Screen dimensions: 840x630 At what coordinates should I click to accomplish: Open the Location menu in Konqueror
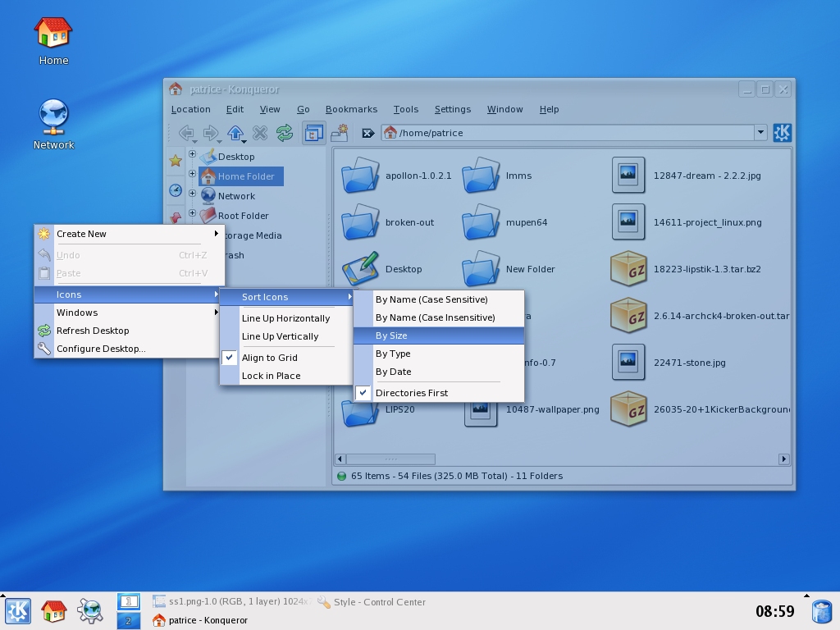coord(190,109)
